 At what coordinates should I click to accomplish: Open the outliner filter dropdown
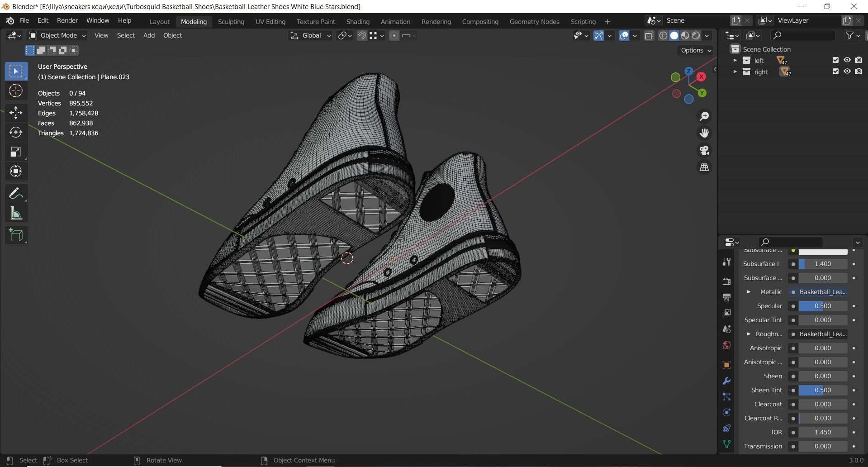pyautogui.click(x=852, y=36)
